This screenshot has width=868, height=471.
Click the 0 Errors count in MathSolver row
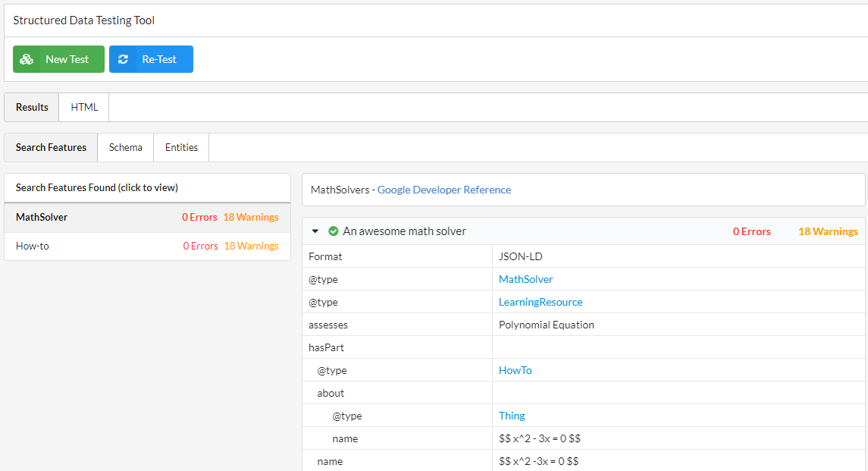tap(199, 217)
